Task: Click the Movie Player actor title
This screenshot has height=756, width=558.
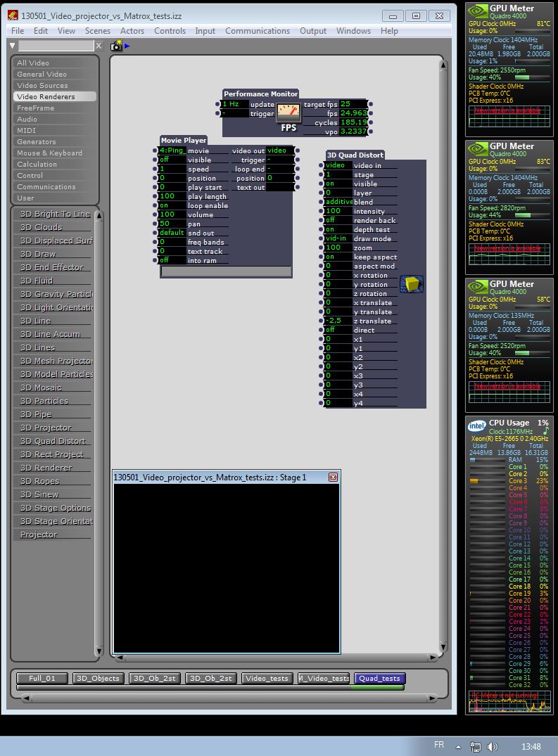Action: 184,141
